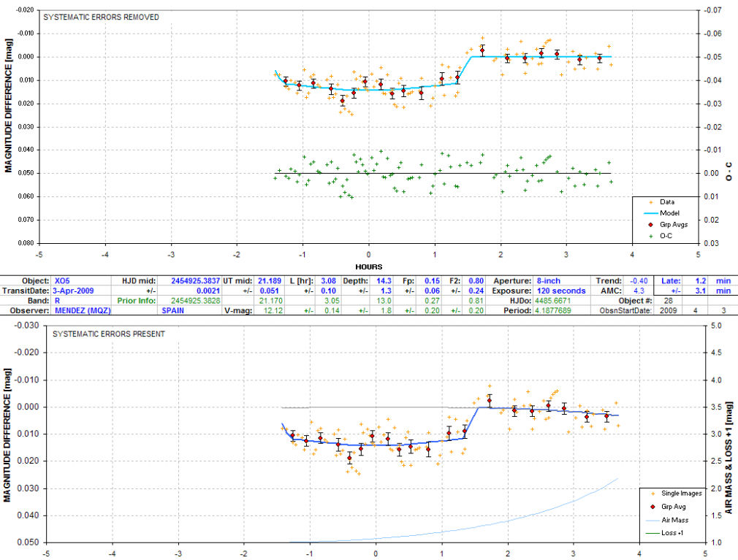
Task: Select the 'Band:' label cell
Action: click(39, 301)
